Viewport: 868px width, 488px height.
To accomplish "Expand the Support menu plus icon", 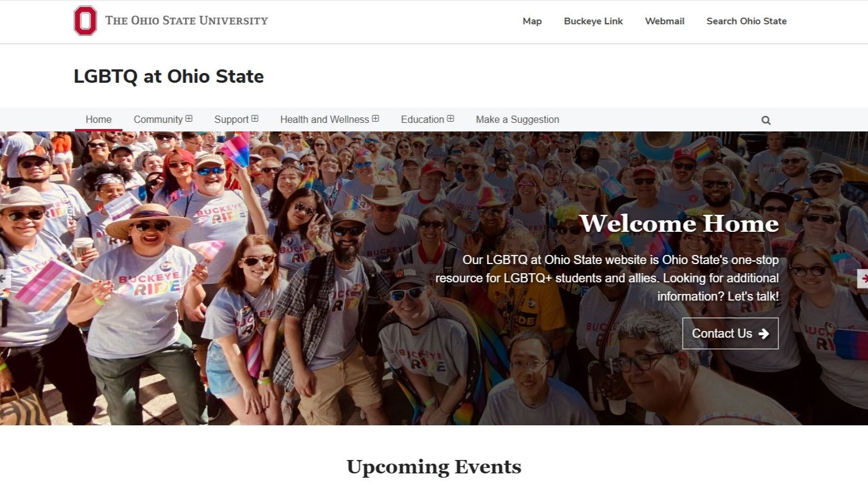I will pyautogui.click(x=255, y=119).
